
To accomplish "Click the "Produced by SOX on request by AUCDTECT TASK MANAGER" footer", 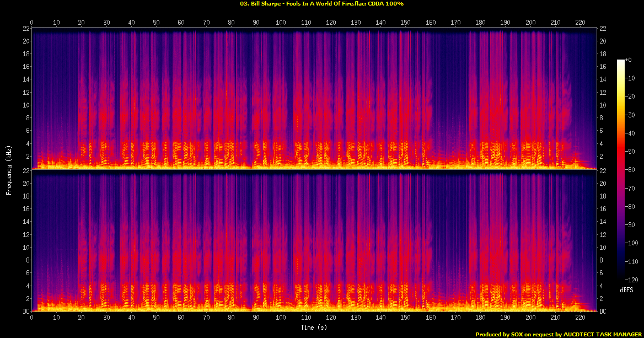I will (559, 334).
